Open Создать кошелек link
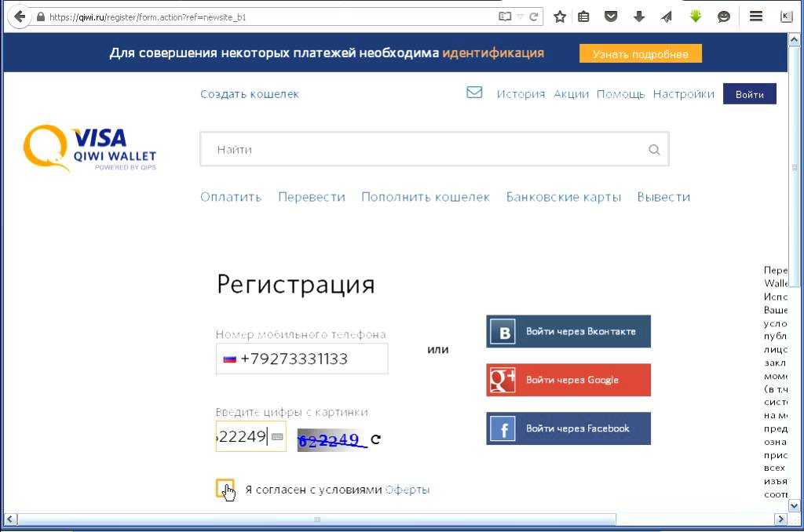 250,94
